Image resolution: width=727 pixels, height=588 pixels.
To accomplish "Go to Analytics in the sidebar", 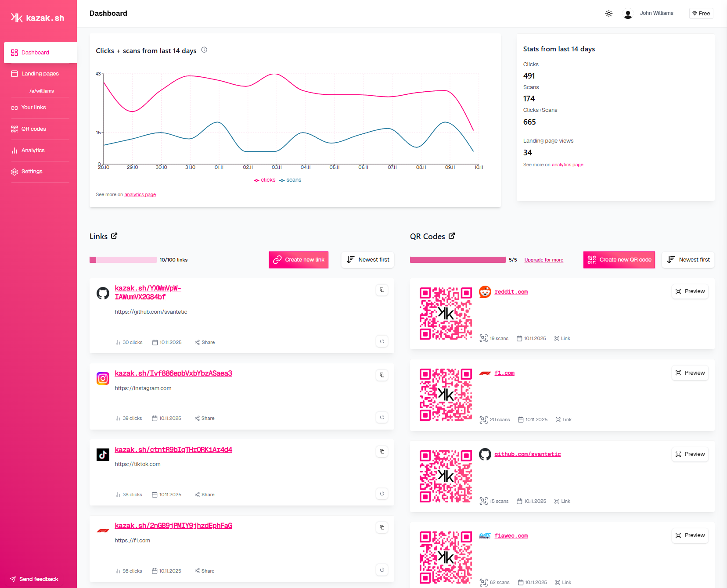I will click(33, 151).
